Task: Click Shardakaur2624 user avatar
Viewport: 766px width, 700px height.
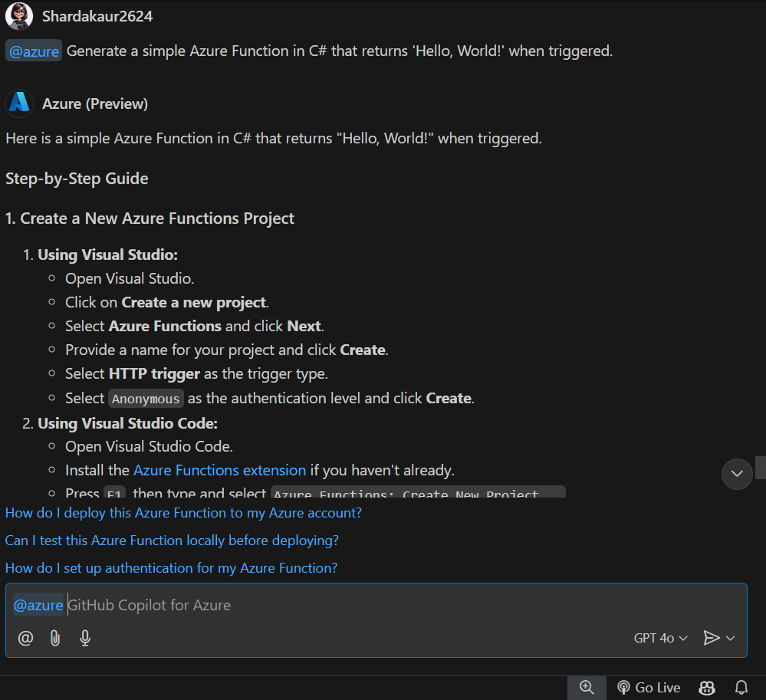Action: pyautogui.click(x=19, y=16)
